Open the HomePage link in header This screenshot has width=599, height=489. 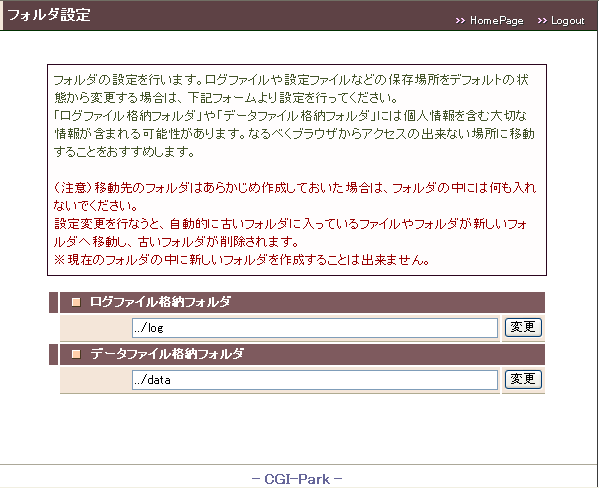[496, 20]
